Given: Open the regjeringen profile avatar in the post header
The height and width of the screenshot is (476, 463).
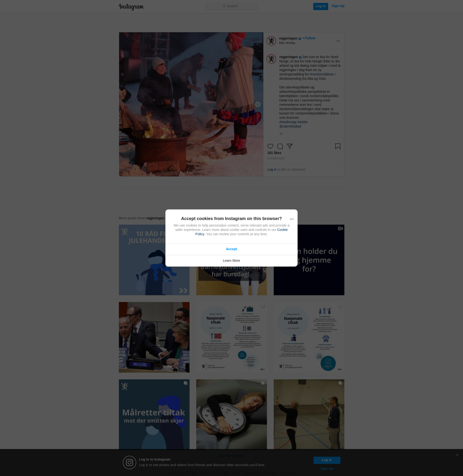Looking at the screenshot, I should coord(271,41).
